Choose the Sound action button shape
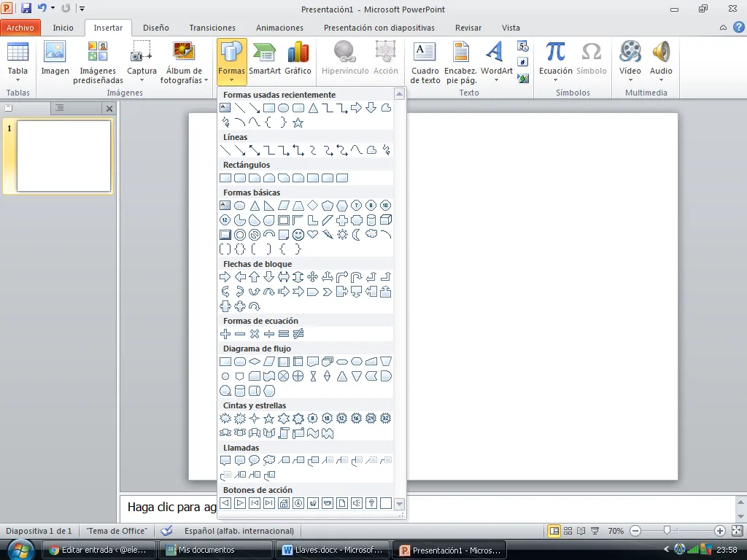 (x=356, y=503)
